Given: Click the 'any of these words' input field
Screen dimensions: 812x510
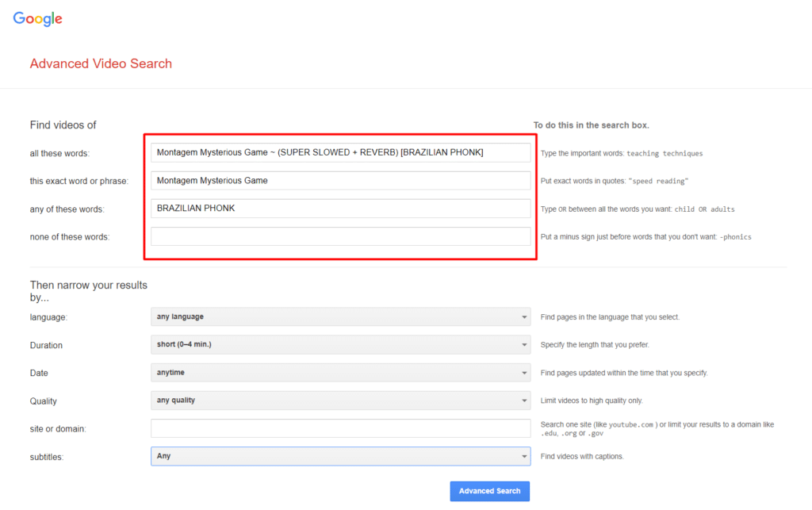Looking at the screenshot, I should coord(341,208).
